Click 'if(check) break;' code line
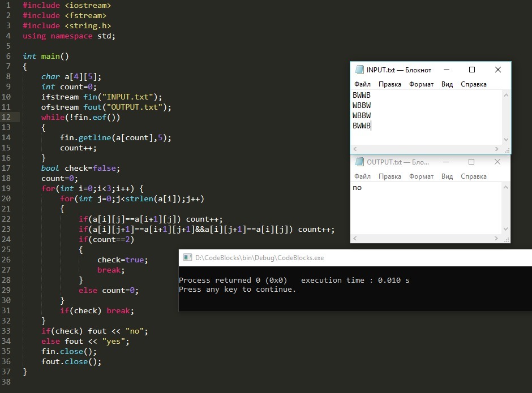This screenshot has height=393, width=532. click(x=97, y=310)
